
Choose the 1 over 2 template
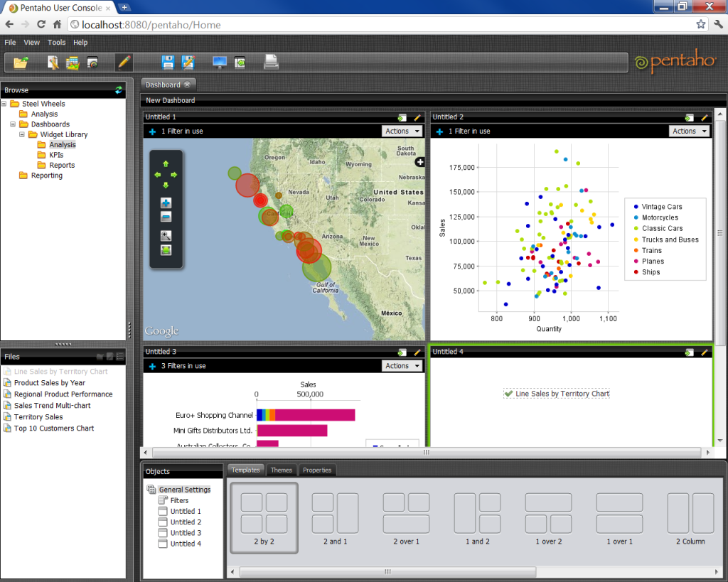click(548, 518)
